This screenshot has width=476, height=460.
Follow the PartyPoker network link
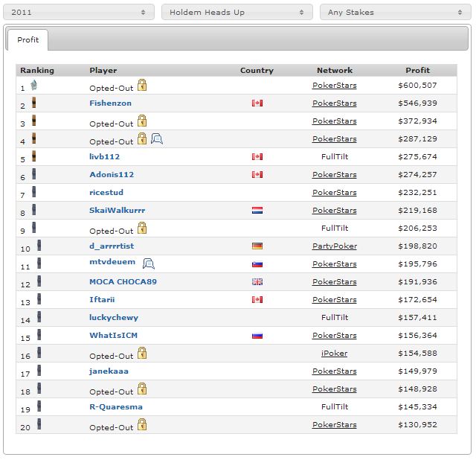(335, 246)
